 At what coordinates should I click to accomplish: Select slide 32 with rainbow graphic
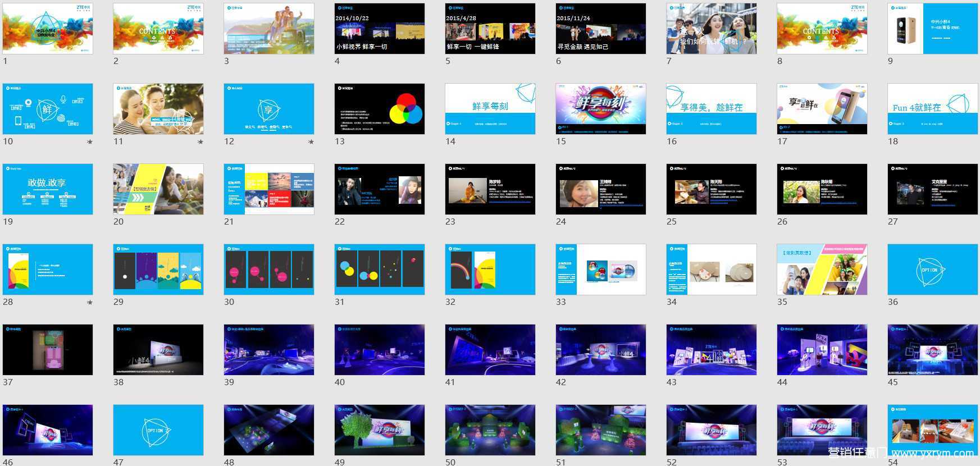(x=490, y=269)
